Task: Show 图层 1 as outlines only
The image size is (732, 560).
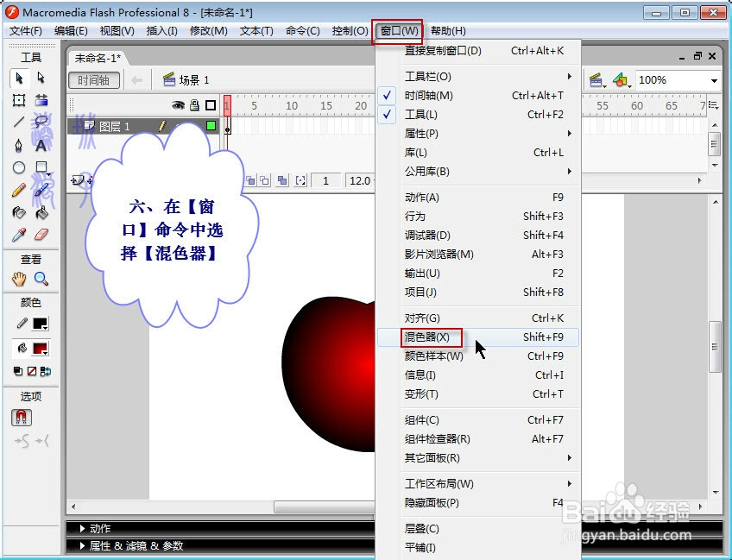Action: (211, 126)
